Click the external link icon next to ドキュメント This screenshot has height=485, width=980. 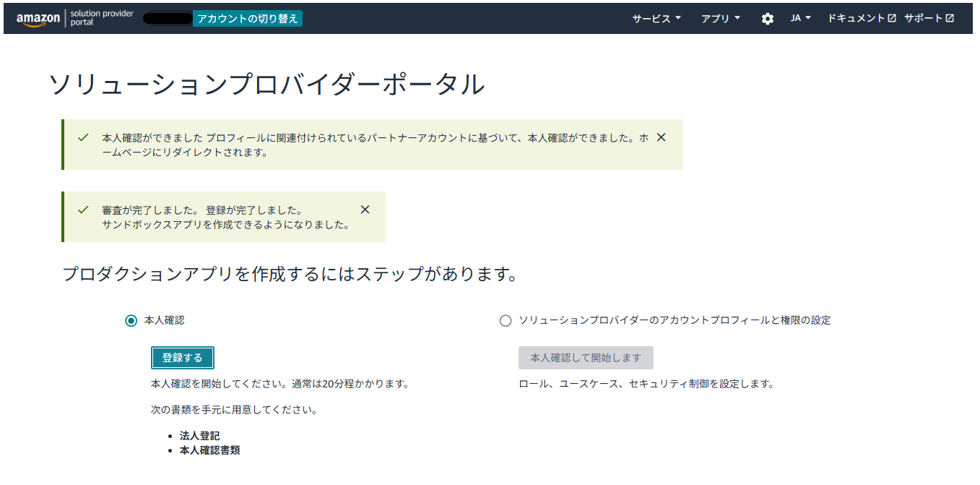point(892,18)
